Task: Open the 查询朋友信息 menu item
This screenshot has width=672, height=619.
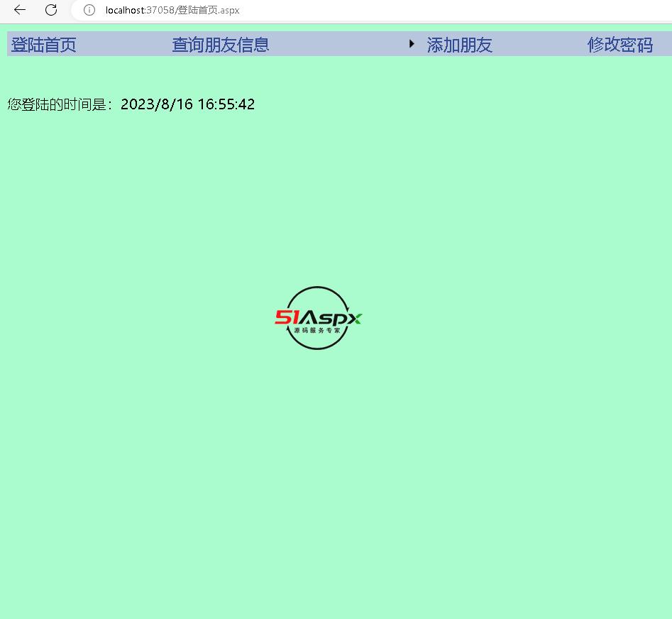Action: point(220,45)
